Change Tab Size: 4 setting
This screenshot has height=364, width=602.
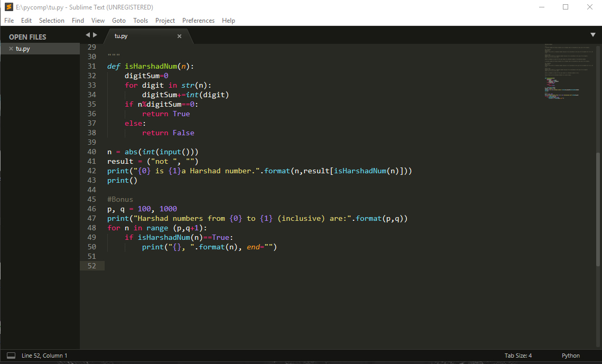pyautogui.click(x=518, y=356)
